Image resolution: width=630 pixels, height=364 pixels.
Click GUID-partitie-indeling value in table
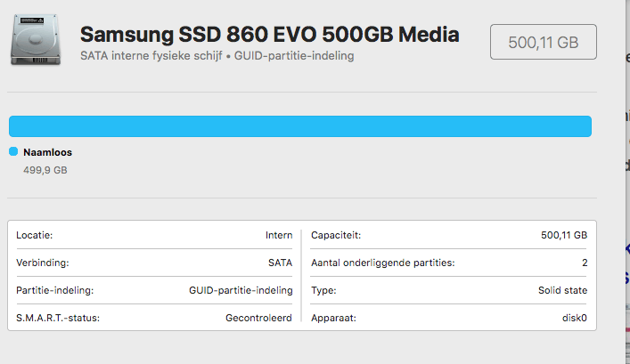(x=241, y=290)
